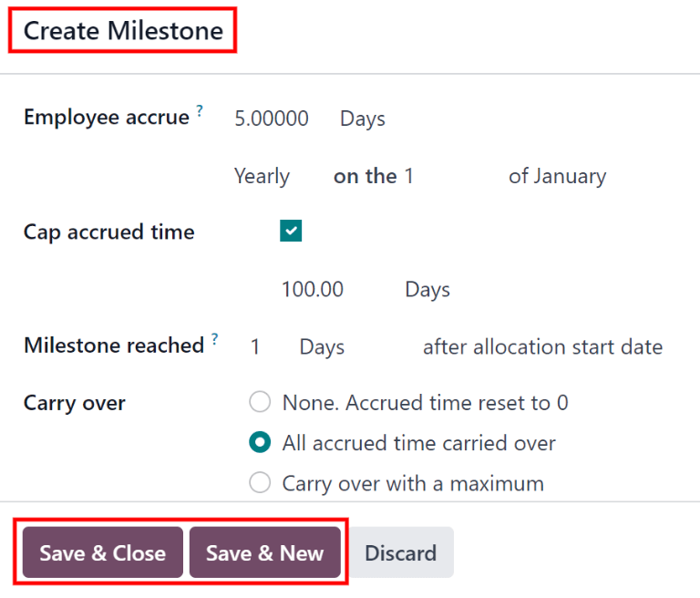This screenshot has width=700, height=598.
Task: Open the milestone Days unit dropdown
Action: [x=322, y=347]
